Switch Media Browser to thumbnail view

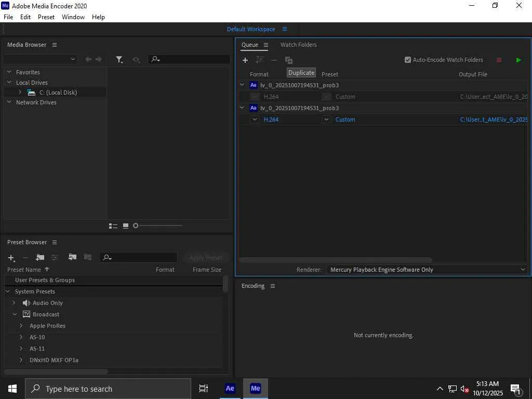pos(126,226)
